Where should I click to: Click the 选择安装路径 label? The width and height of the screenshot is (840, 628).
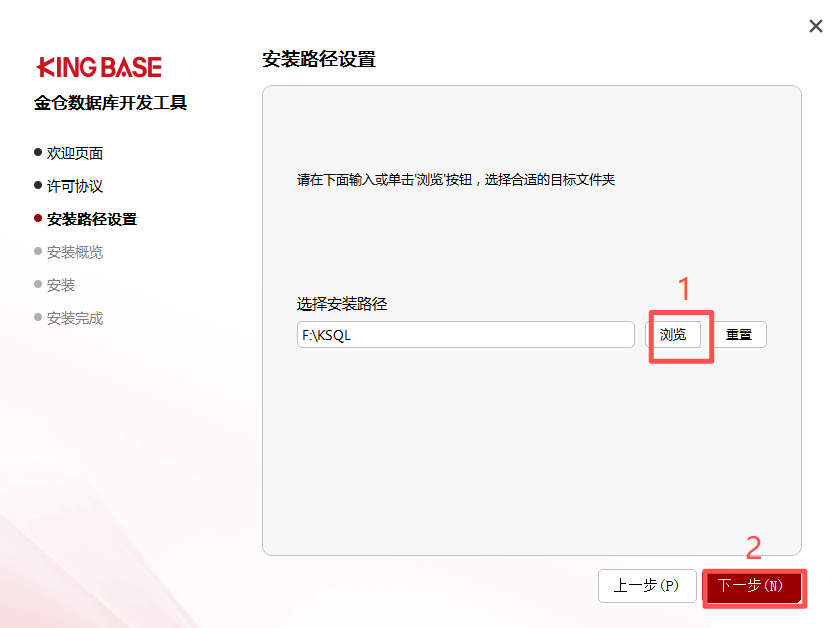click(342, 304)
